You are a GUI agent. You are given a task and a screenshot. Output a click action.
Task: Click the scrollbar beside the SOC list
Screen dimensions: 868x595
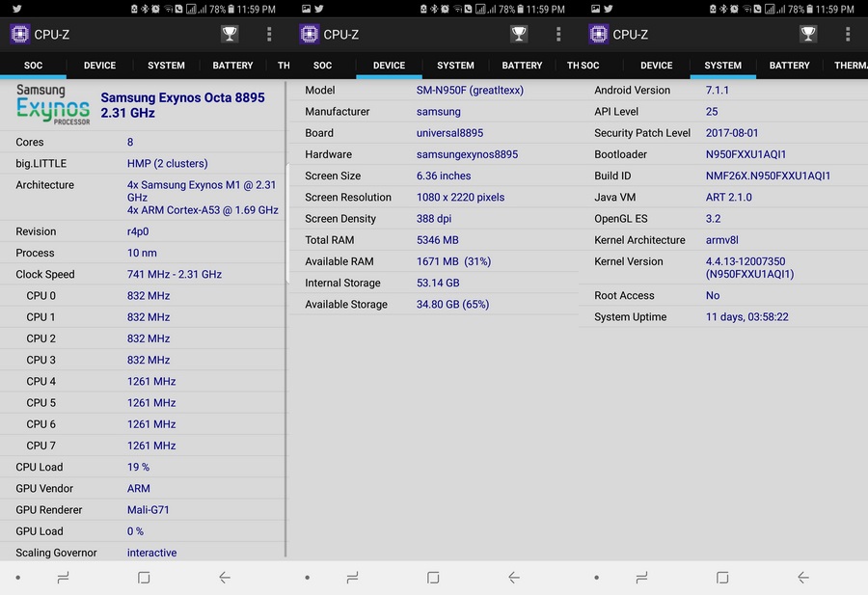pyautogui.click(x=286, y=320)
